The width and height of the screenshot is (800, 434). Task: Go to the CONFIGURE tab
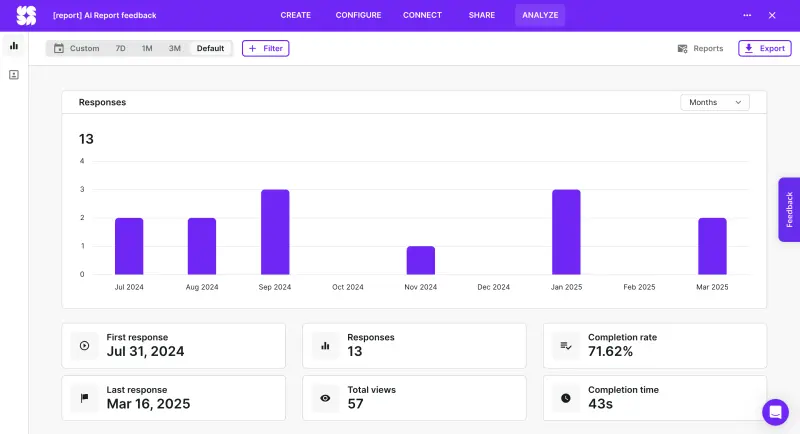(x=358, y=15)
